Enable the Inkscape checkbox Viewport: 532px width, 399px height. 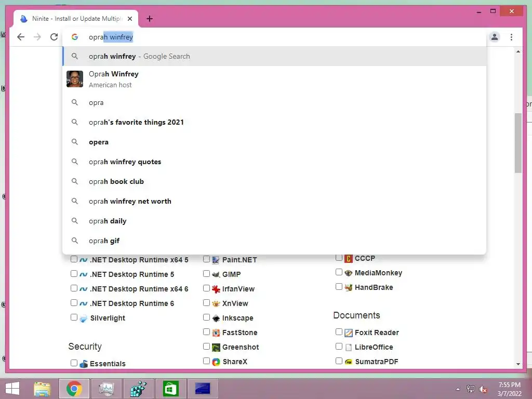(206, 317)
